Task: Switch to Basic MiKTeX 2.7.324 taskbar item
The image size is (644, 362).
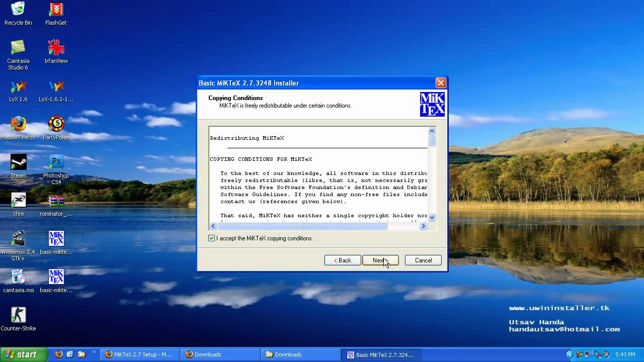Action: click(x=380, y=354)
